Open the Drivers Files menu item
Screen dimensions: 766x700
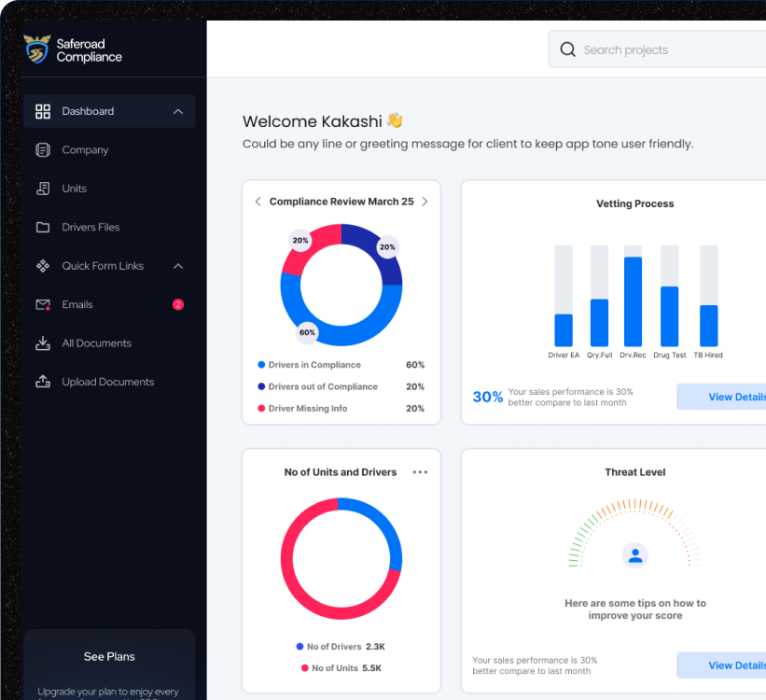coord(91,228)
